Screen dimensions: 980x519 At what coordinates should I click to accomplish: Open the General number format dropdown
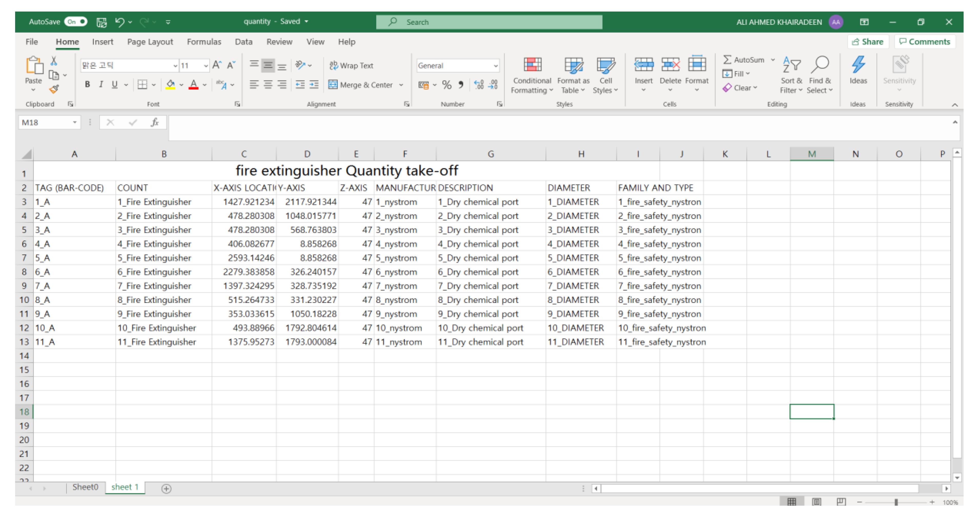(x=495, y=66)
